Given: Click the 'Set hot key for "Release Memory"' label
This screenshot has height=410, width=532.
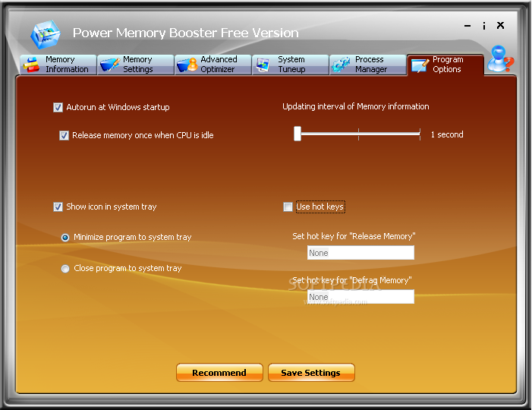Looking at the screenshot, I should [354, 236].
